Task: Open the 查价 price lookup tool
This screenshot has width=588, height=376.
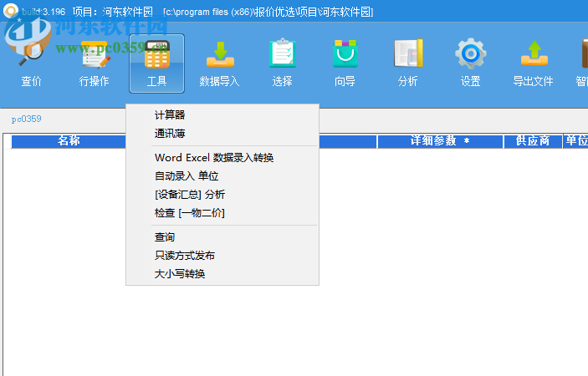Action: [x=31, y=64]
